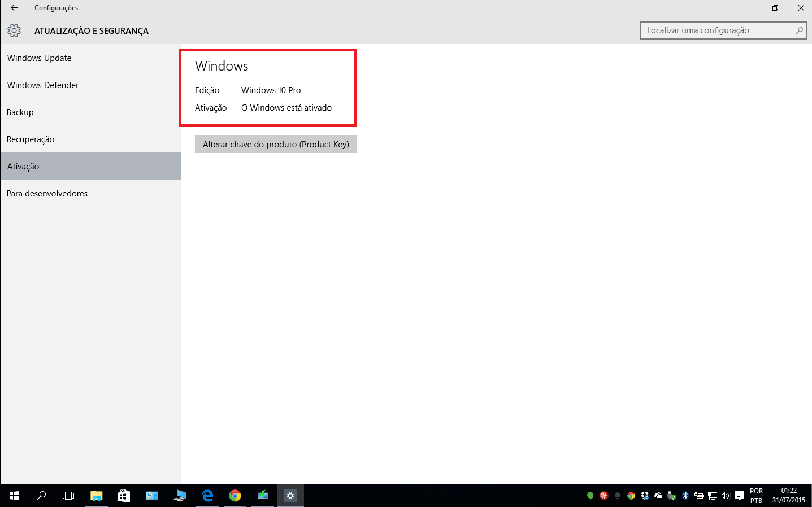Click 'O Windows está ativado' status text
The image size is (812, 507).
tap(286, 108)
